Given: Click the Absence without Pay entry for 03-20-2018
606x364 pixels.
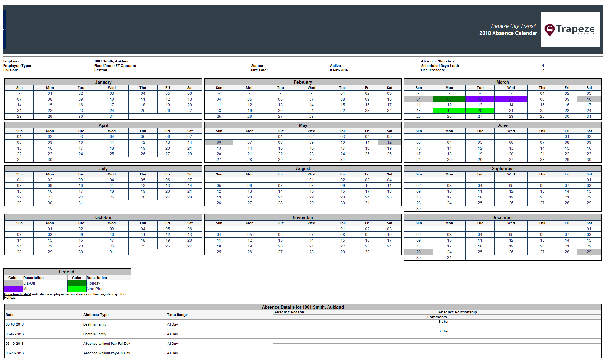Looking at the screenshot, I should tap(107, 353).
